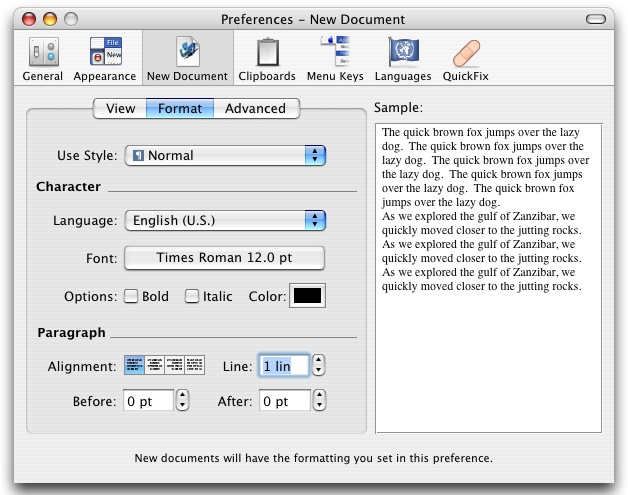
Task: Enable the Italic option checkbox
Action: [191, 296]
